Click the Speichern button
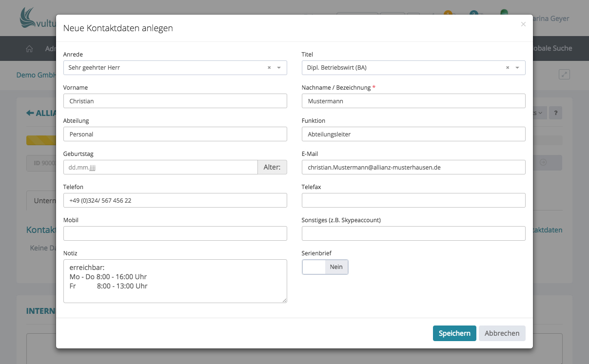 pos(454,333)
